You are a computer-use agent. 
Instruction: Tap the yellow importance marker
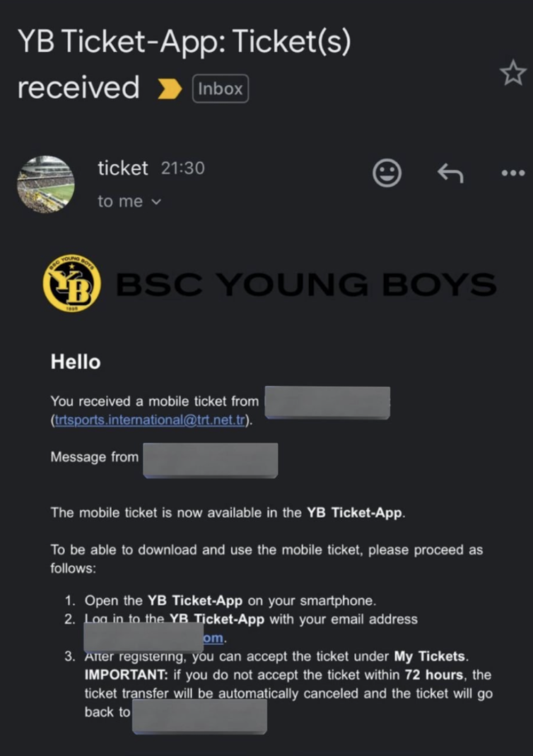point(170,89)
